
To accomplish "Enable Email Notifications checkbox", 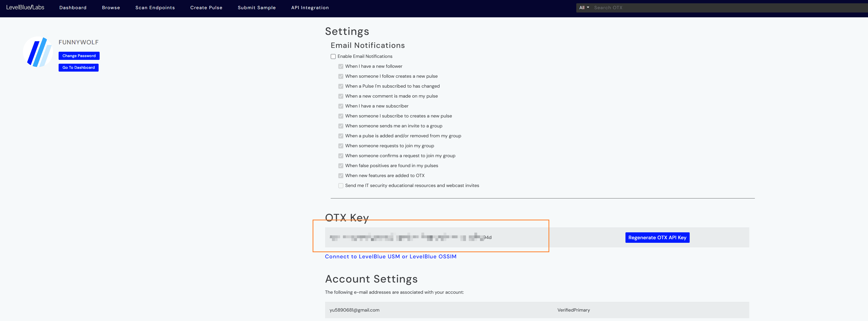I will pos(333,57).
